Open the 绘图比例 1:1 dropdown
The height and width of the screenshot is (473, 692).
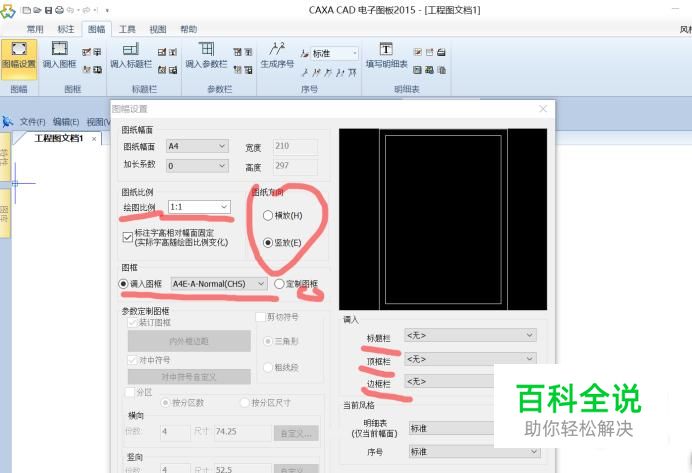(x=199, y=207)
